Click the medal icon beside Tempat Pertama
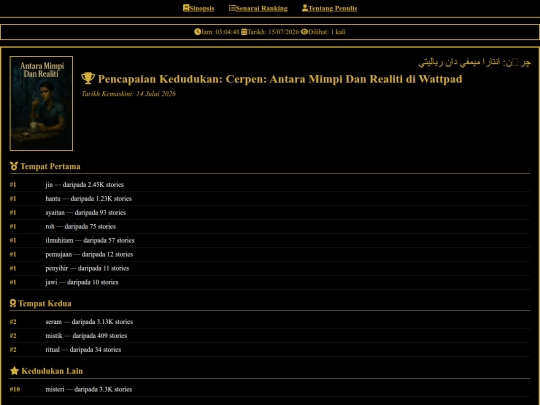This screenshot has height=405, width=540. click(14, 166)
